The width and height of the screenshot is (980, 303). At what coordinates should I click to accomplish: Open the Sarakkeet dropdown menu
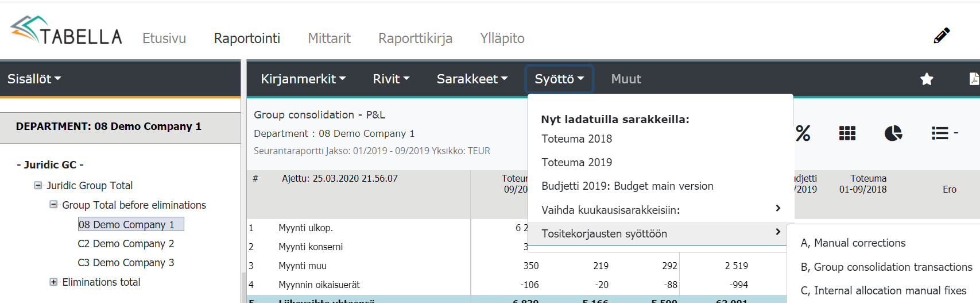click(472, 79)
